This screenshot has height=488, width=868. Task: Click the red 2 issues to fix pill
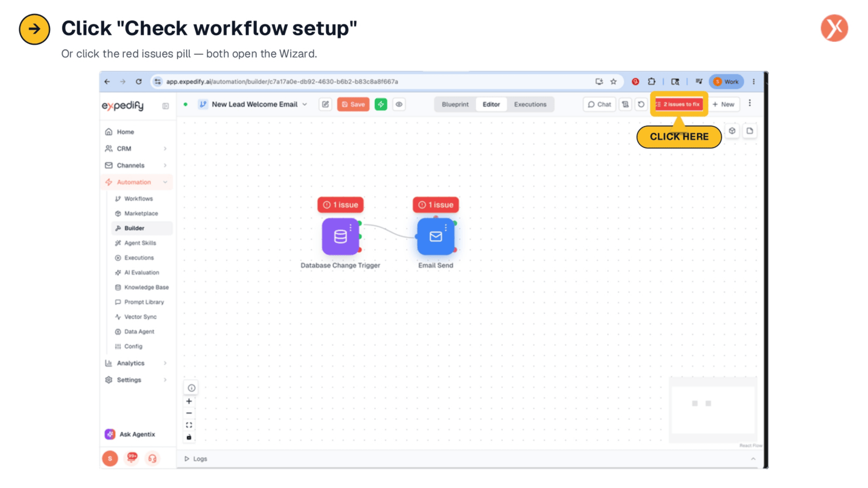(679, 104)
